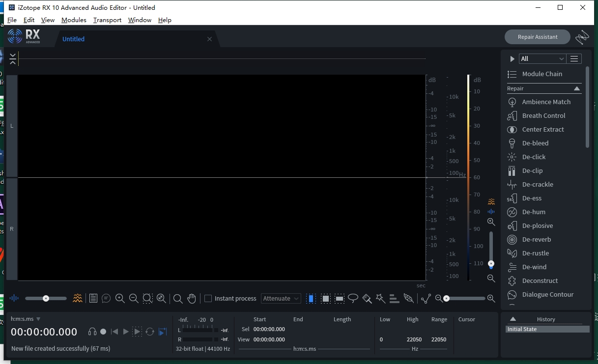
Task: Open the All module filter dropdown
Action: [x=542, y=58]
